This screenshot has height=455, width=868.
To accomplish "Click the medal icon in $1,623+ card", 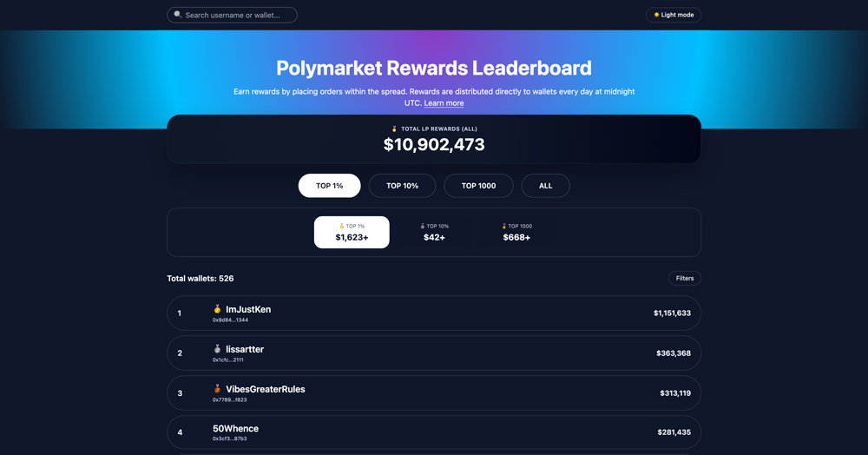I will (x=342, y=226).
